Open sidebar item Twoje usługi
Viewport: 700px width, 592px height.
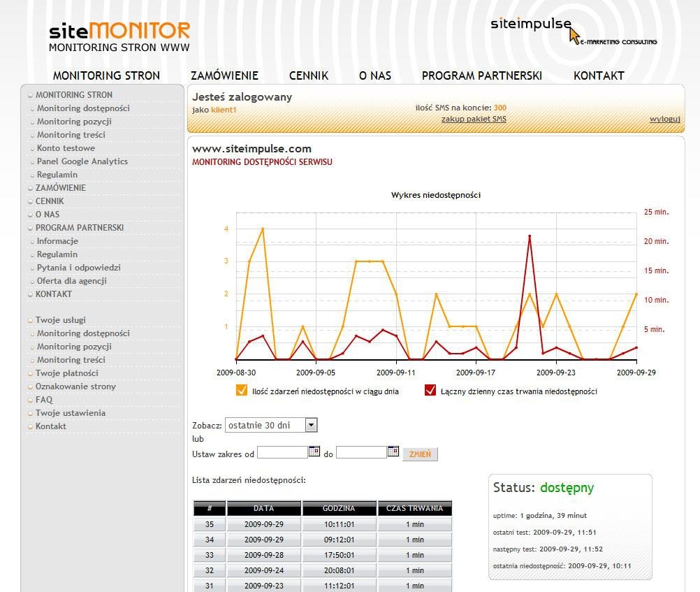click(x=60, y=320)
